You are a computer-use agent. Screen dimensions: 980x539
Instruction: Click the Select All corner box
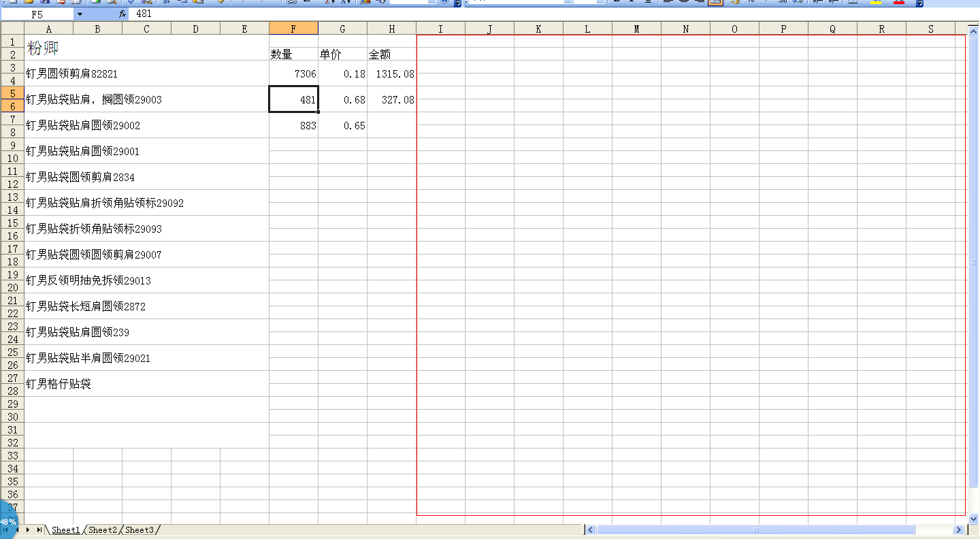(12, 28)
